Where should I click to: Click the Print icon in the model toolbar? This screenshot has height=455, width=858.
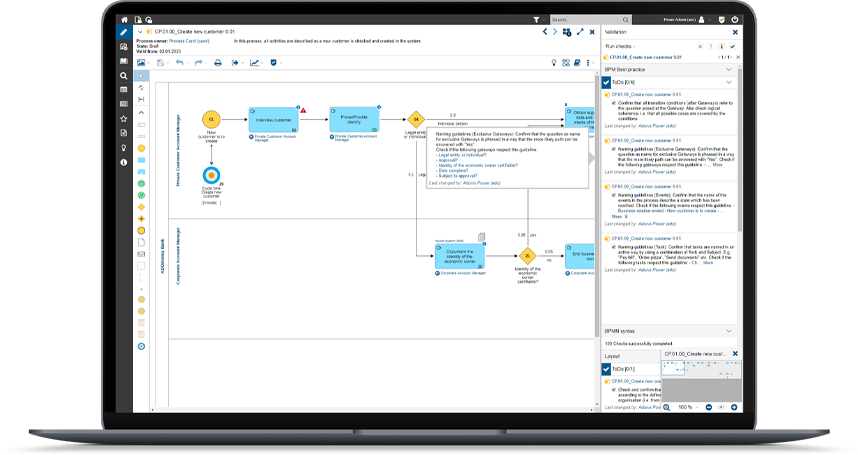tap(218, 63)
